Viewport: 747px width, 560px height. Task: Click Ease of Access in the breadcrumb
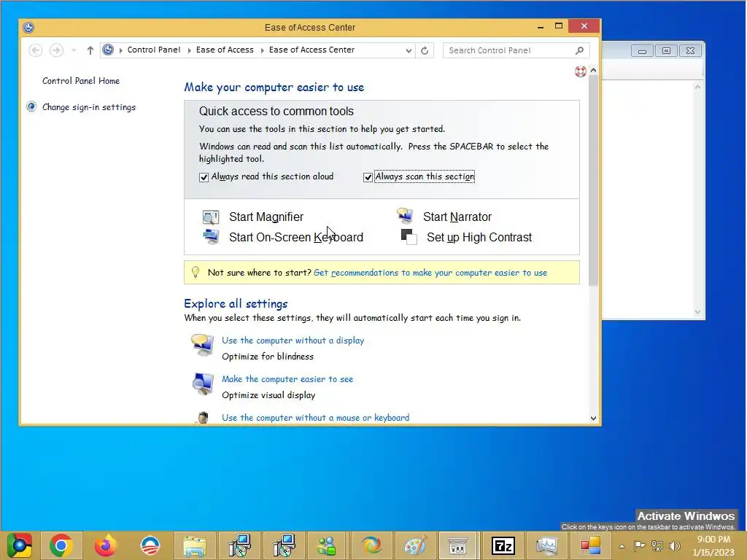click(225, 50)
